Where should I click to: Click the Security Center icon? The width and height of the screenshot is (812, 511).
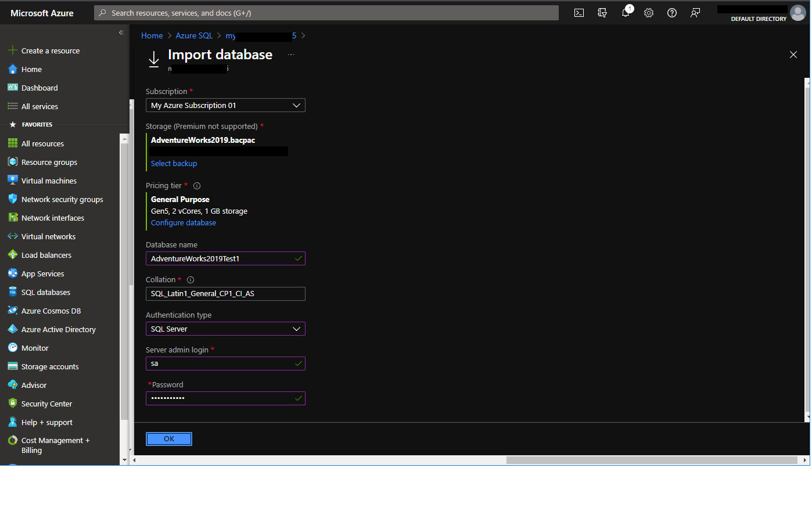[13, 404]
